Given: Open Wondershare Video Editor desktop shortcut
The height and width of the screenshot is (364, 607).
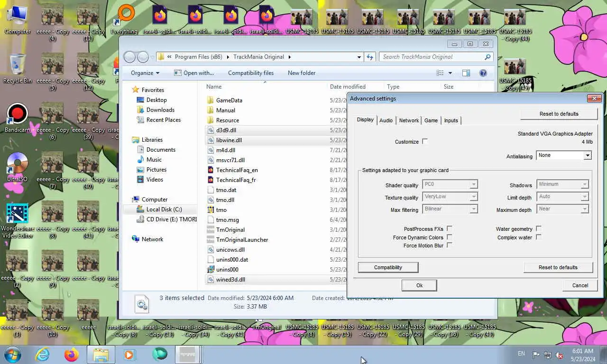Looking at the screenshot, I should coord(18,220).
